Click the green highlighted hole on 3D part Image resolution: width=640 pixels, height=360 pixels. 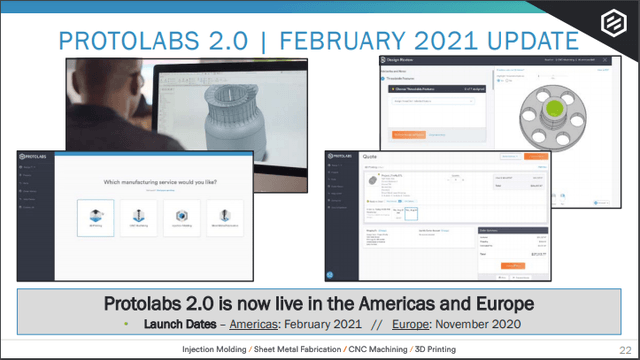pos(554,109)
